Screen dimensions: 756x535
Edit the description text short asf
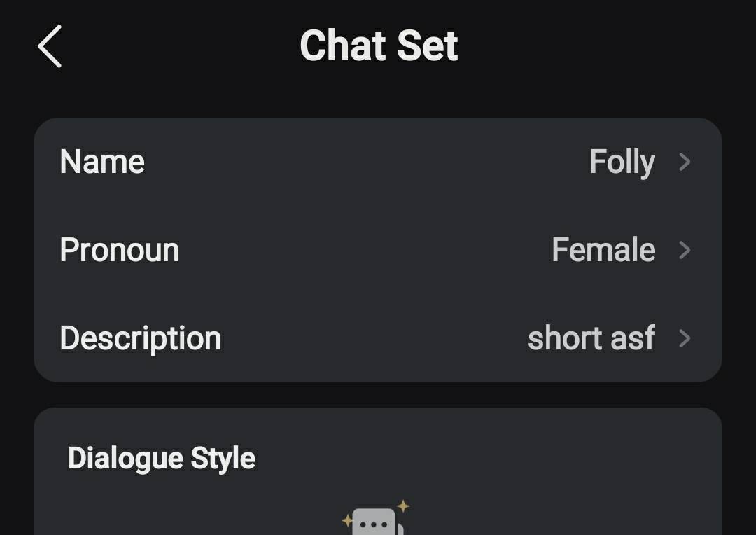pos(591,338)
